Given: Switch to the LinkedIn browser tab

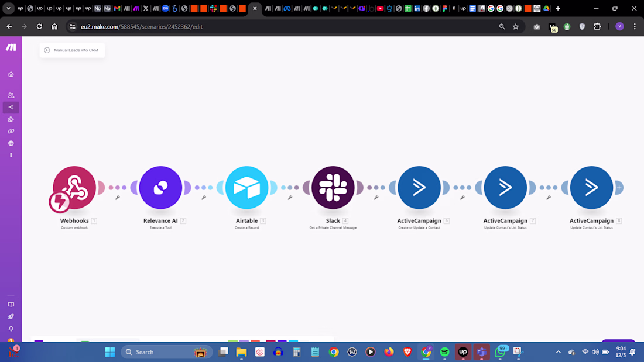Looking at the screenshot, I should click(417, 8).
